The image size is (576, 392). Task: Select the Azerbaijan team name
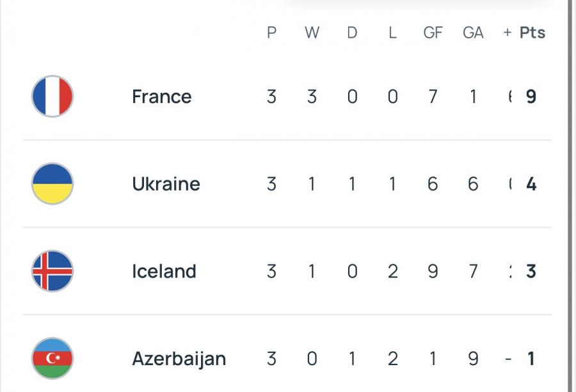[x=179, y=359]
